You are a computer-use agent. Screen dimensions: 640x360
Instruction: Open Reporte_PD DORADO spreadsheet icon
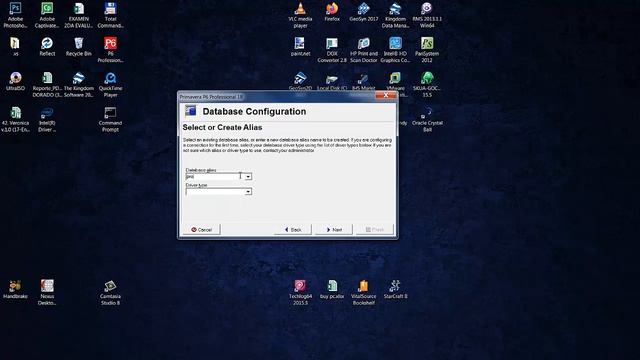point(47,84)
